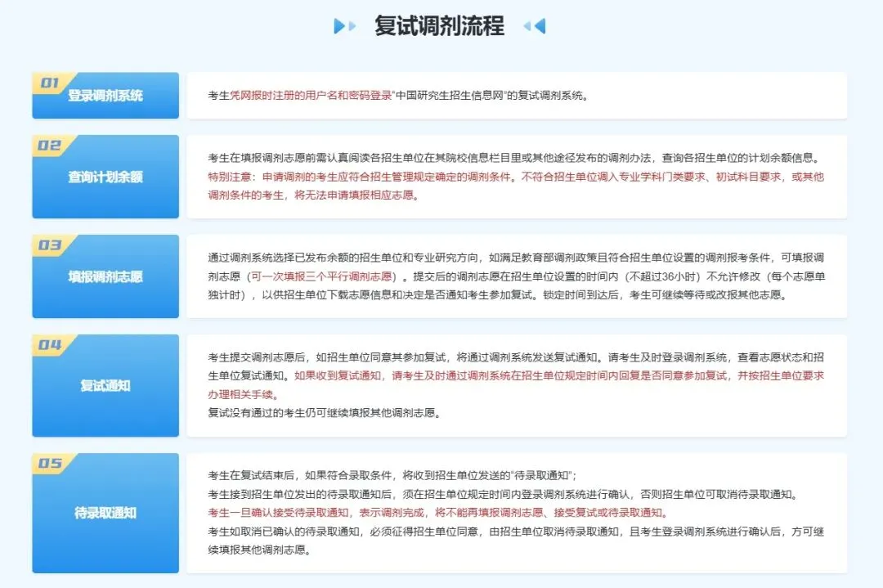Click red line 考生一旦确认接受待录取通知

click(x=439, y=513)
